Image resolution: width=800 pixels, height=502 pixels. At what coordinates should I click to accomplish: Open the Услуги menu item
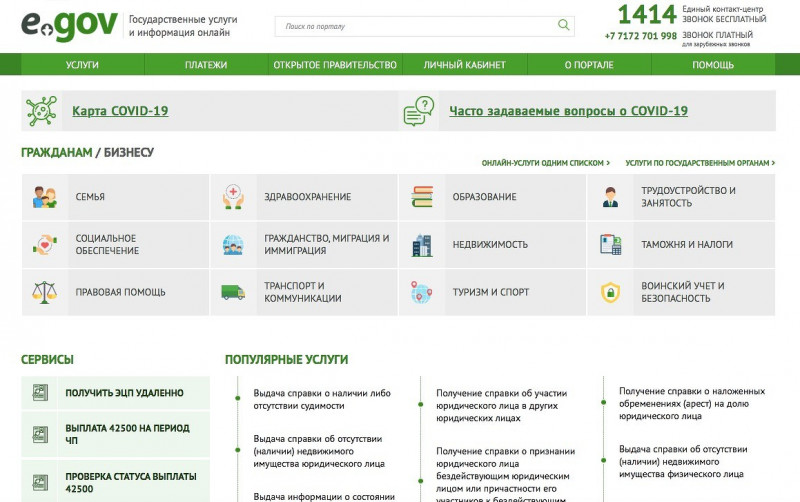tap(82, 65)
